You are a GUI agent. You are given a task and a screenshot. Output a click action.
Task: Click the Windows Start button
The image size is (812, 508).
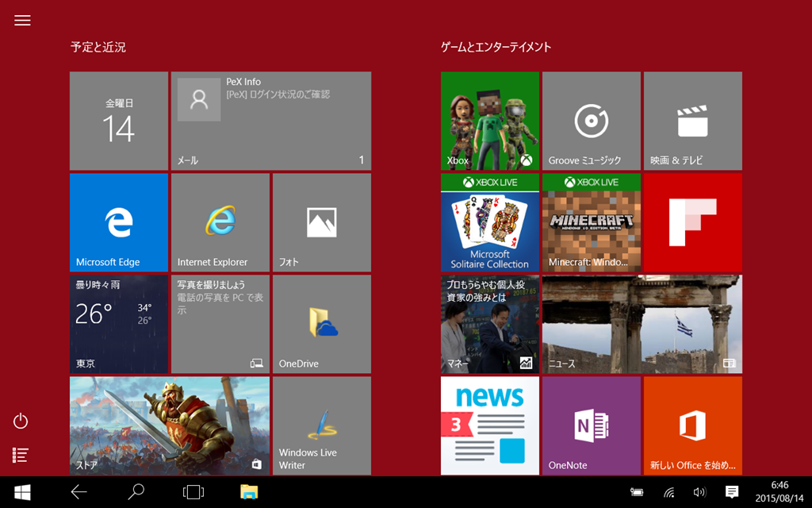22,492
